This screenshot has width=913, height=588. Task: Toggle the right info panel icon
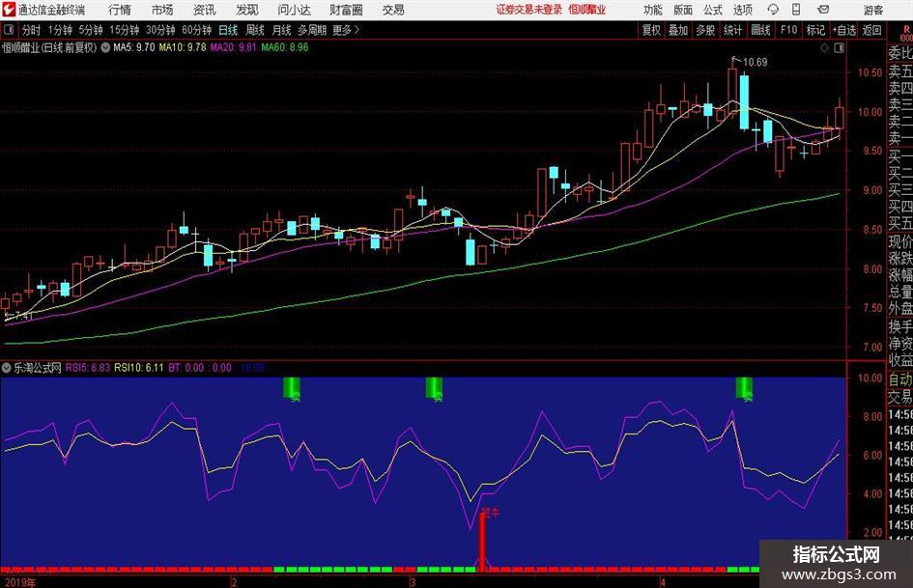[x=839, y=48]
